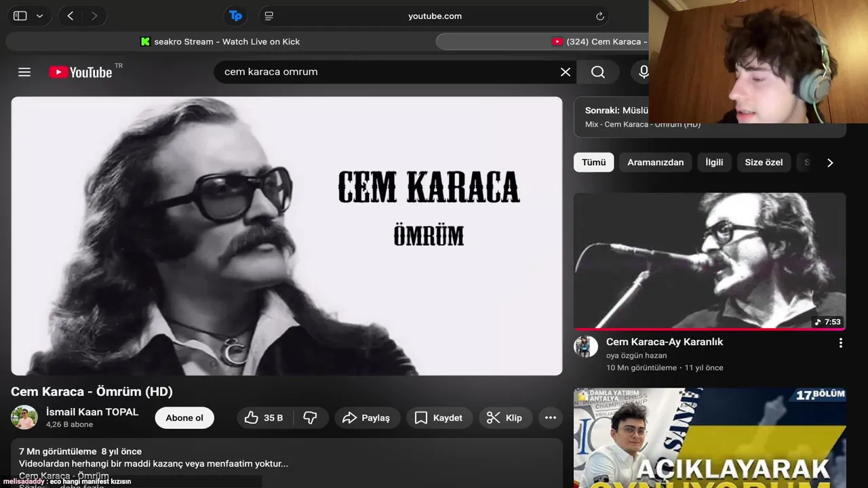
Task: Open the page reader icon in address bar
Action: coord(269,16)
